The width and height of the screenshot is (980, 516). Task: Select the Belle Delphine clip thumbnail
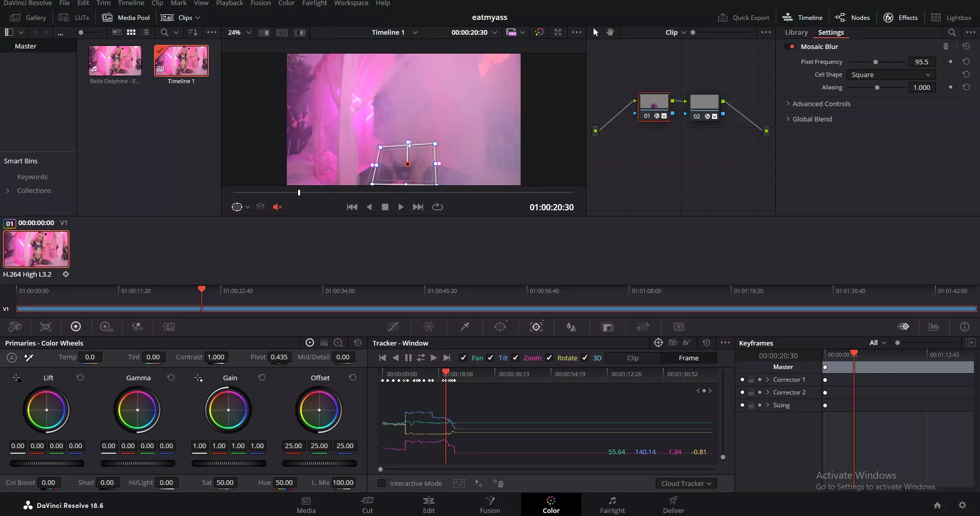(115, 61)
